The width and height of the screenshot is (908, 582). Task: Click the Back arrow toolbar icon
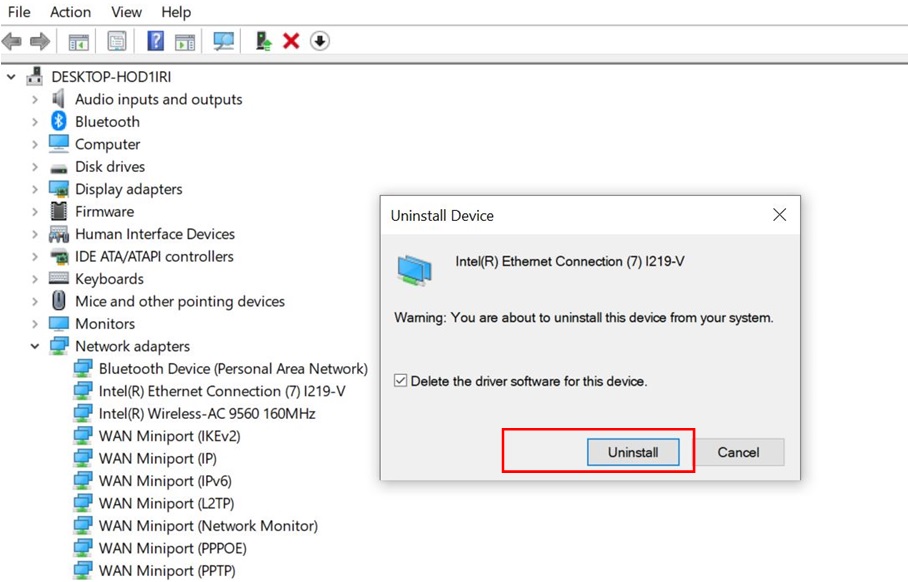pos(12,41)
